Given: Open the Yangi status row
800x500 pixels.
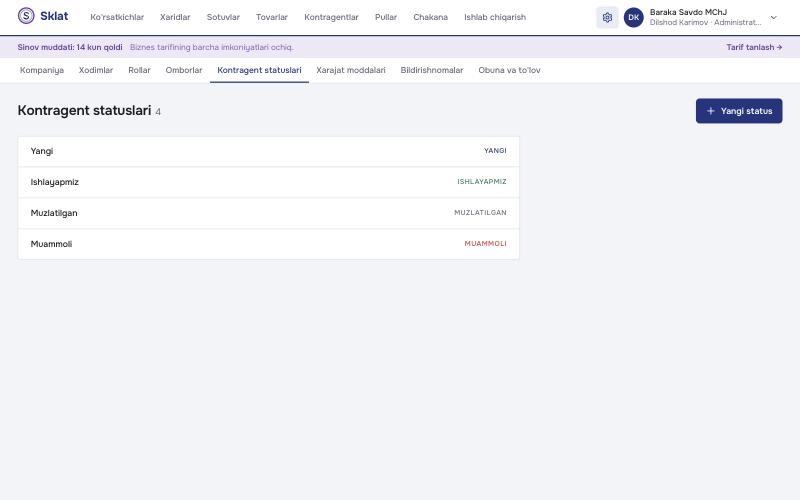Looking at the screenshot, I should (x=268, y=152).
